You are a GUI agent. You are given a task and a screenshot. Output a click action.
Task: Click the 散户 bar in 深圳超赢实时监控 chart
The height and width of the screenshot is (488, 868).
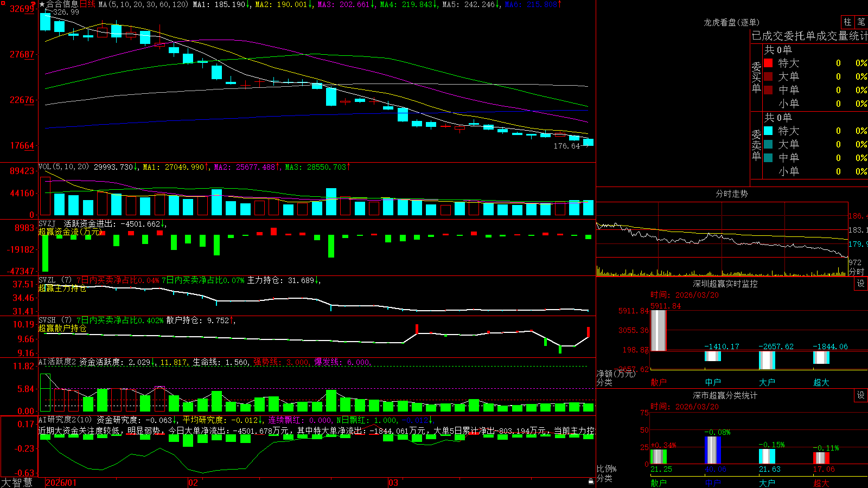click(x=658, y=330)
